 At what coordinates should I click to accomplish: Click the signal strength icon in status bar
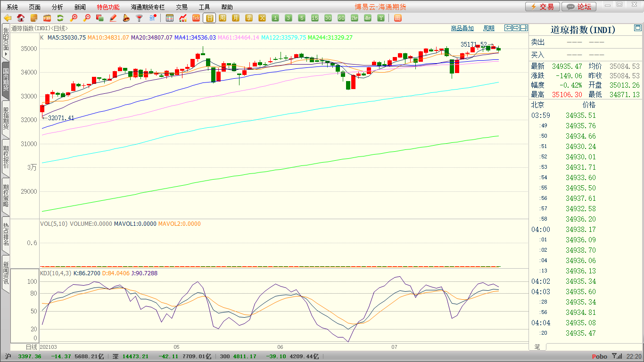(x=616, y=357)
